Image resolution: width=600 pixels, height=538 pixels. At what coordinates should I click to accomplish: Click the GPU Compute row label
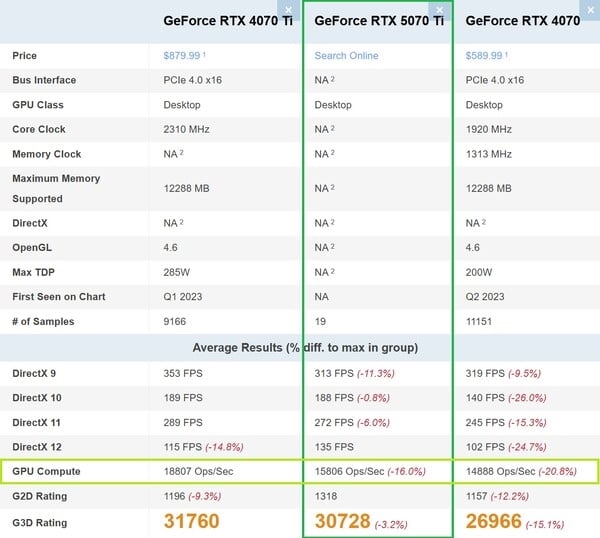coord(46,470)
